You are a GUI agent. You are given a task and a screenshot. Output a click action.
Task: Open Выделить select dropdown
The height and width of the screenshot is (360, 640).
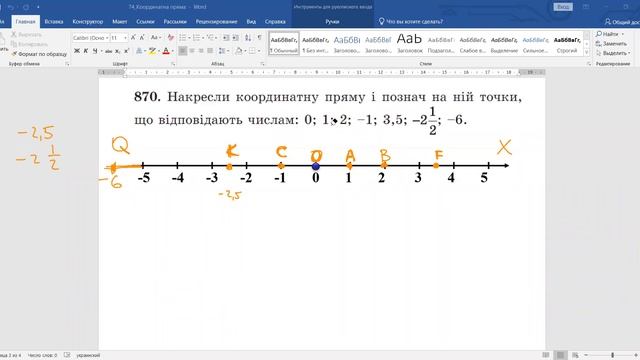click(612, 53)
